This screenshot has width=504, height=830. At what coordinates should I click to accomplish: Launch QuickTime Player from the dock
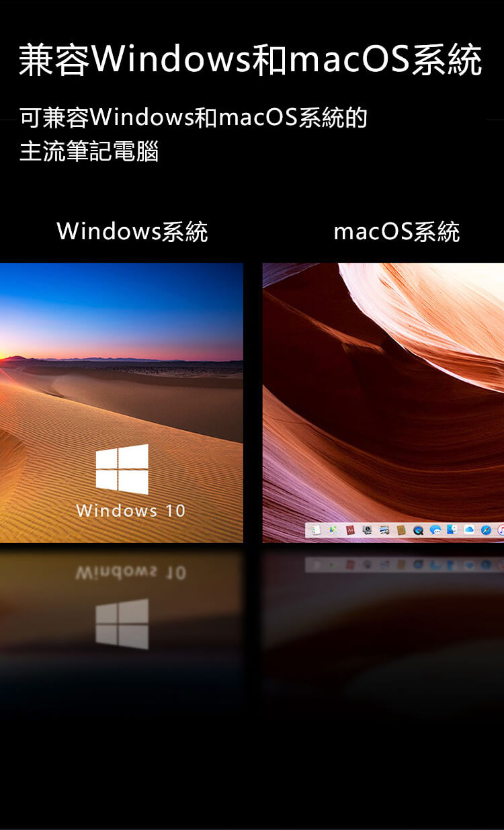418,531
